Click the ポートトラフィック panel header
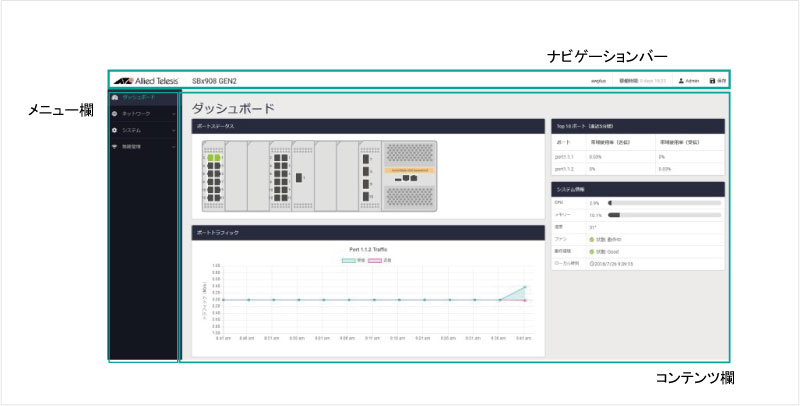Screen dimensions: 800x406 pyautogui.click(x=368, y=233)
